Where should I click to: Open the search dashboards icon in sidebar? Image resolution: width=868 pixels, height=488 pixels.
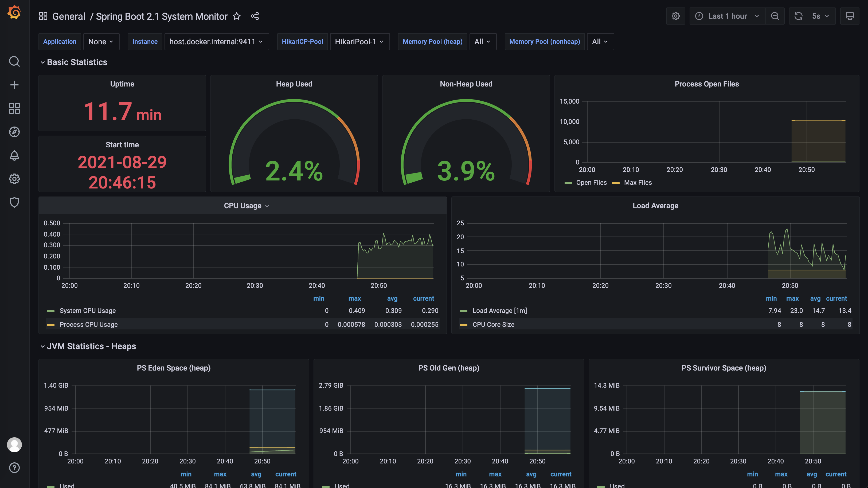pyautogui.click(x=14, y=61)
